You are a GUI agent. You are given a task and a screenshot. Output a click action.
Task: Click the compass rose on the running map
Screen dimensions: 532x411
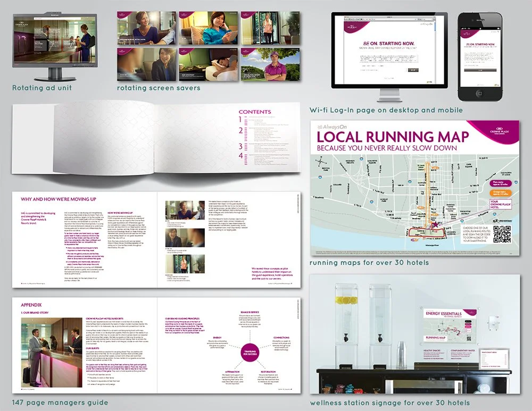321,162
